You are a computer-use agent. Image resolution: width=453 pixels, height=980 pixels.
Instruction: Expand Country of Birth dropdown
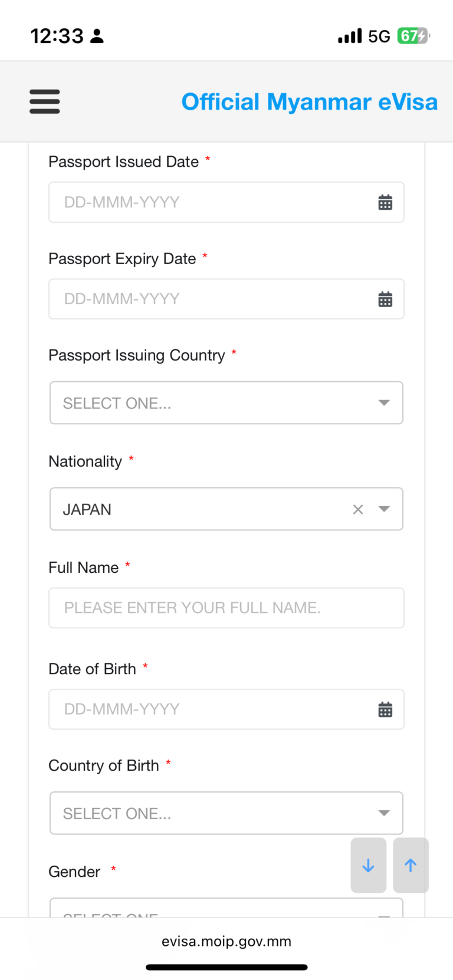226,813
